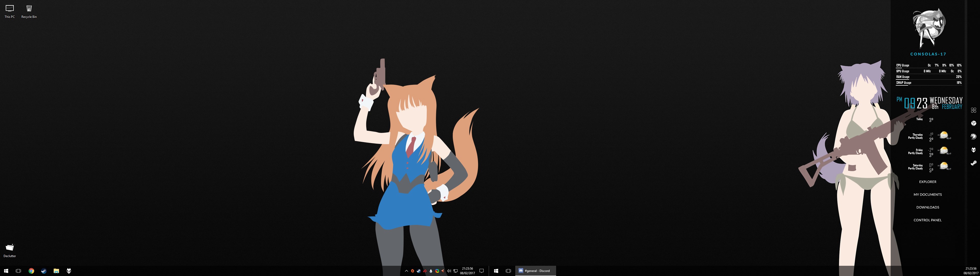Click the Rainmeter water drop tray icon
The height and width of the screenshot is (276, 980).
coord(431,271)
